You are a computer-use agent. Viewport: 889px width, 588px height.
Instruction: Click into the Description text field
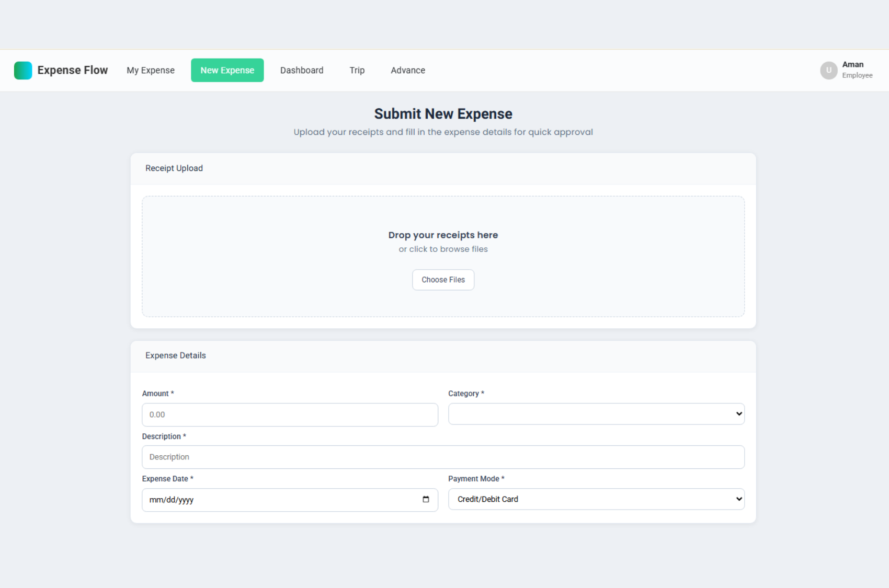click(443, 457)
